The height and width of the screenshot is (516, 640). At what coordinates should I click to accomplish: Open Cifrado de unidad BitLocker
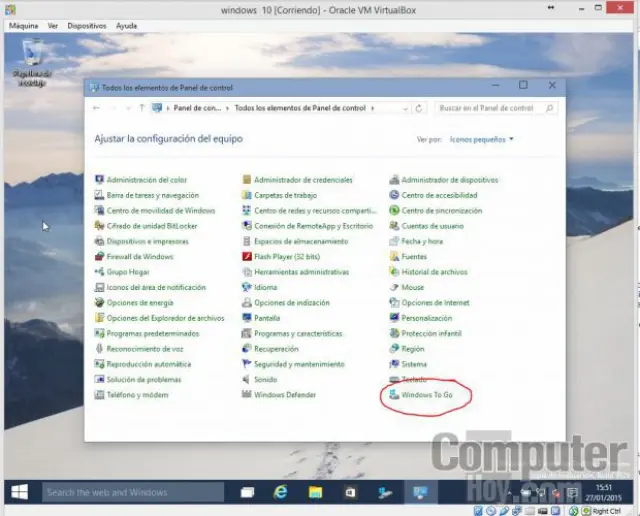[148, 226]
